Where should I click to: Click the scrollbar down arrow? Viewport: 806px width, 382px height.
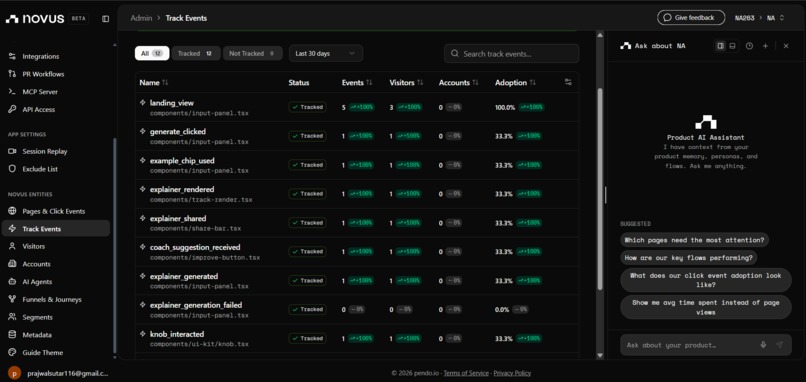[x=599, y=355]
